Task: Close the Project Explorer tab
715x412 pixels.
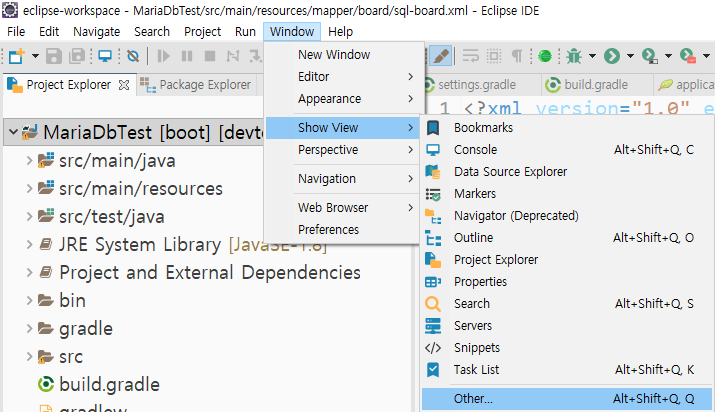Action: 124,85
